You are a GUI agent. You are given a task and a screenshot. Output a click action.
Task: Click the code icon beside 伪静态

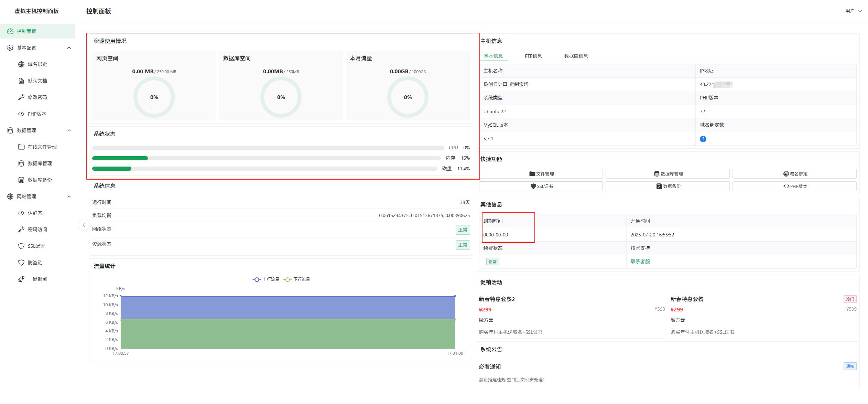21,213
